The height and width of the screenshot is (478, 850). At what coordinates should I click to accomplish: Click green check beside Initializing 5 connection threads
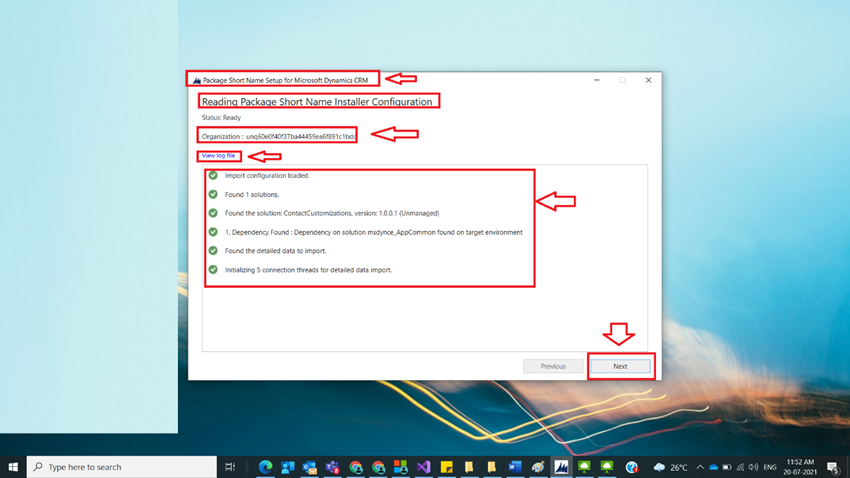[x=213, y=269]
